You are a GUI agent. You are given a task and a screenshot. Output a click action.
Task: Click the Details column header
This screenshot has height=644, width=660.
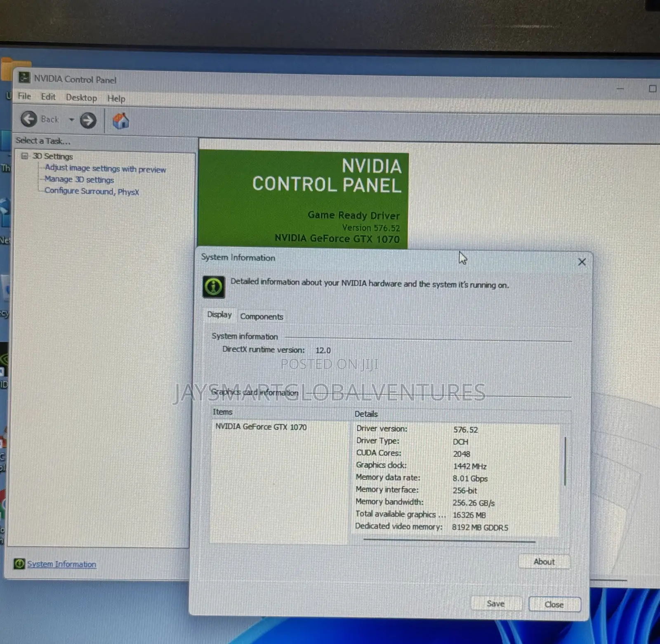pyautogui.click(x=366, y=414)
